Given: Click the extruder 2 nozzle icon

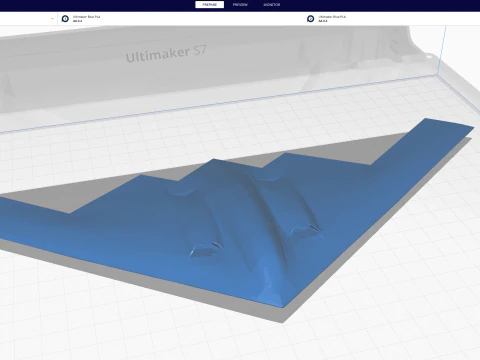Looking at the screenshot, I should [x=311, y=19].
